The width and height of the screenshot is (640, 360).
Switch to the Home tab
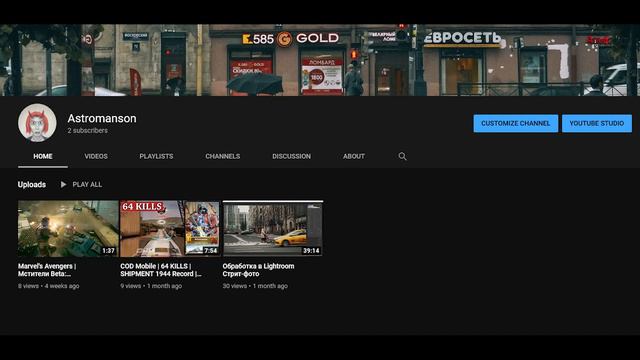click(x=43, y=156)
